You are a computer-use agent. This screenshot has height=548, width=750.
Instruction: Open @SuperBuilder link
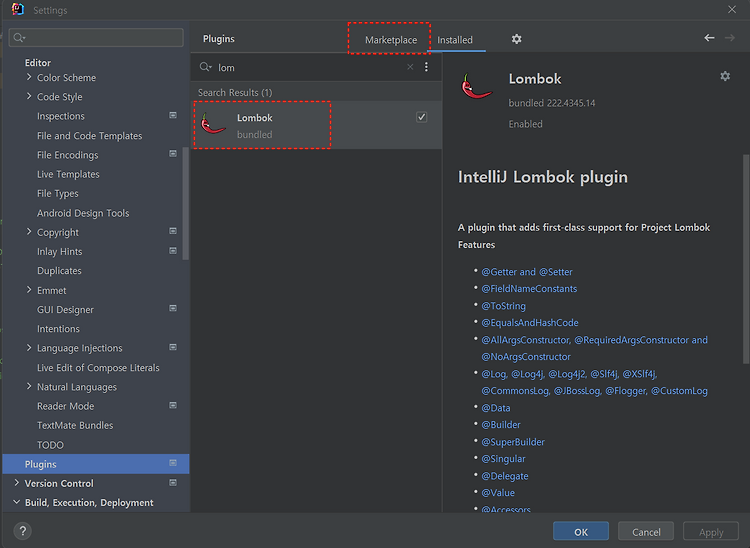[513, 442]
